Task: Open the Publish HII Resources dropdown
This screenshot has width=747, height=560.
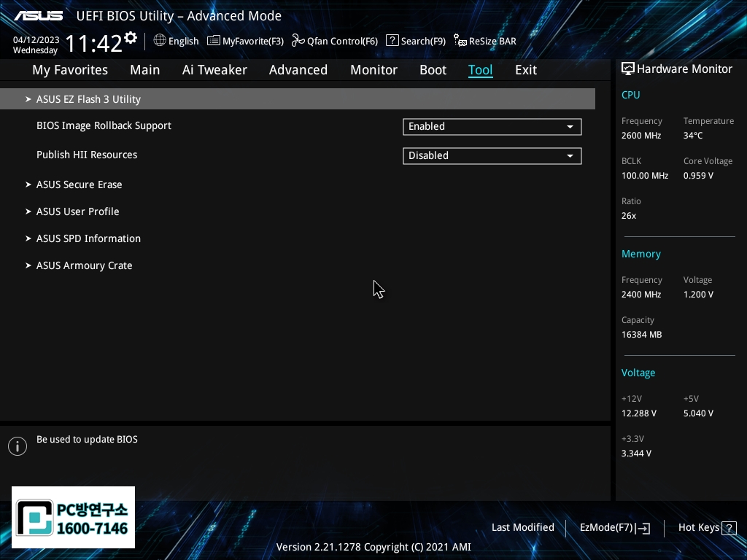Action: (492, 156)
